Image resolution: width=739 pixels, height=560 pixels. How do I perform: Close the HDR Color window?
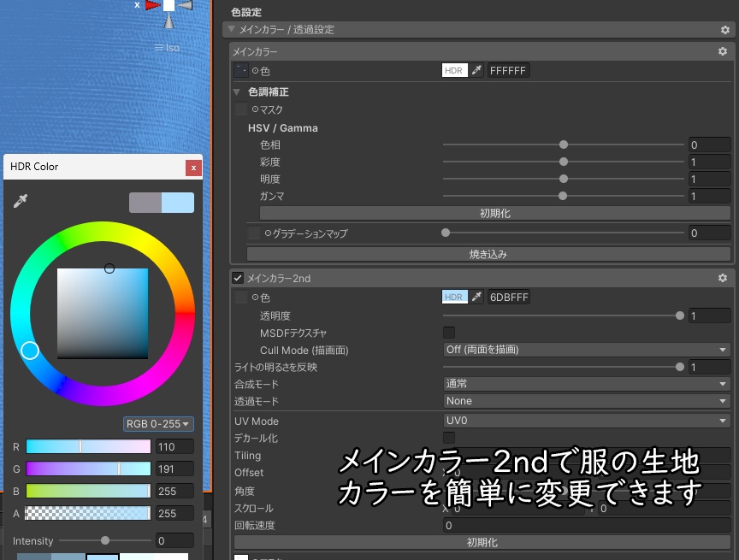tap(193, 168)
